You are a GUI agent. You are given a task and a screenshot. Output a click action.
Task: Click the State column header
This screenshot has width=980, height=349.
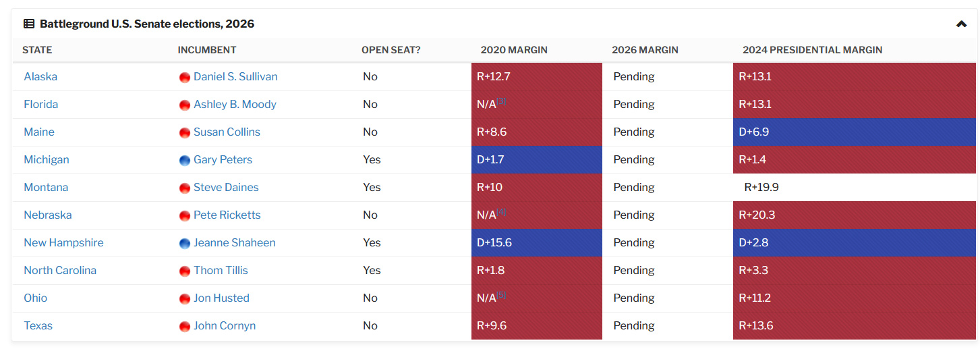37,50
